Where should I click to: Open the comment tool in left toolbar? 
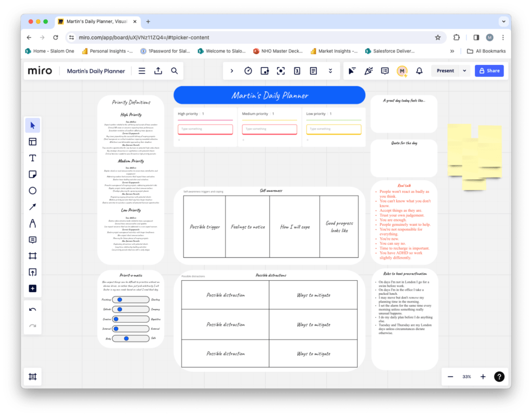pos(33,240)
